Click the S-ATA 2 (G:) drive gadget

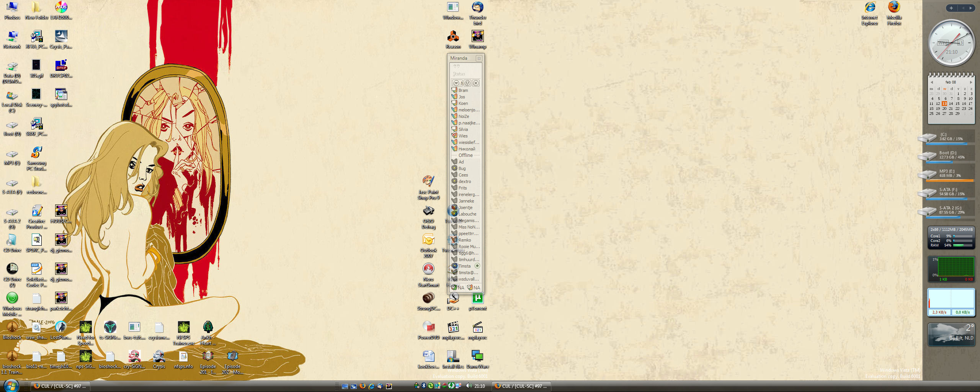tap(946, 211)
